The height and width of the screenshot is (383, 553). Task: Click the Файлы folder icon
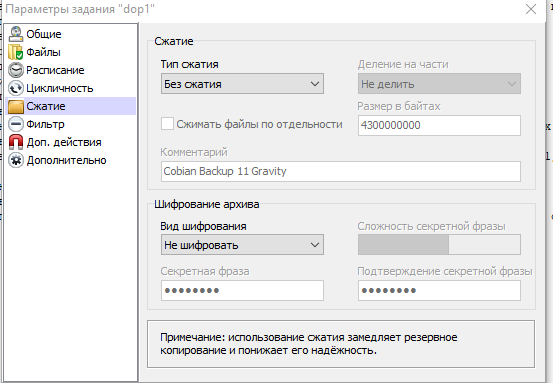click(x=16, y=52)
